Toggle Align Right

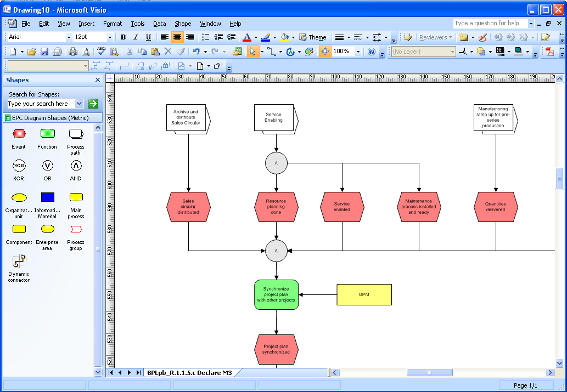(190, 37)
